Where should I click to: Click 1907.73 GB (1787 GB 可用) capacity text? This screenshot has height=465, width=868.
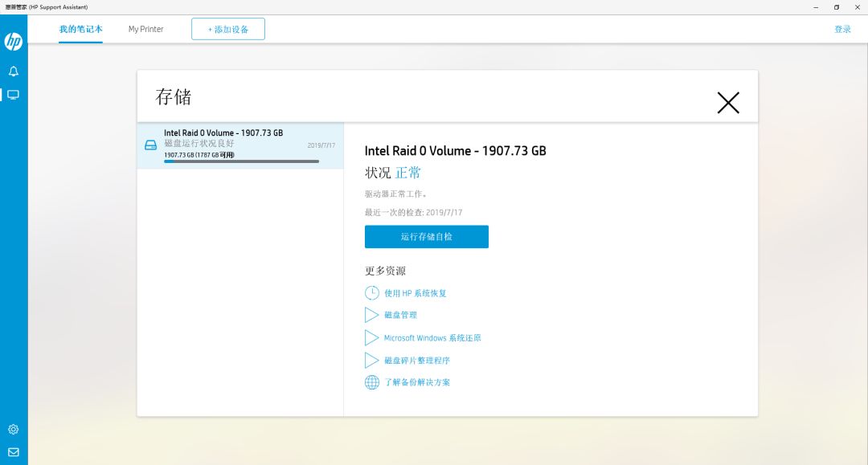pos(199,155)
